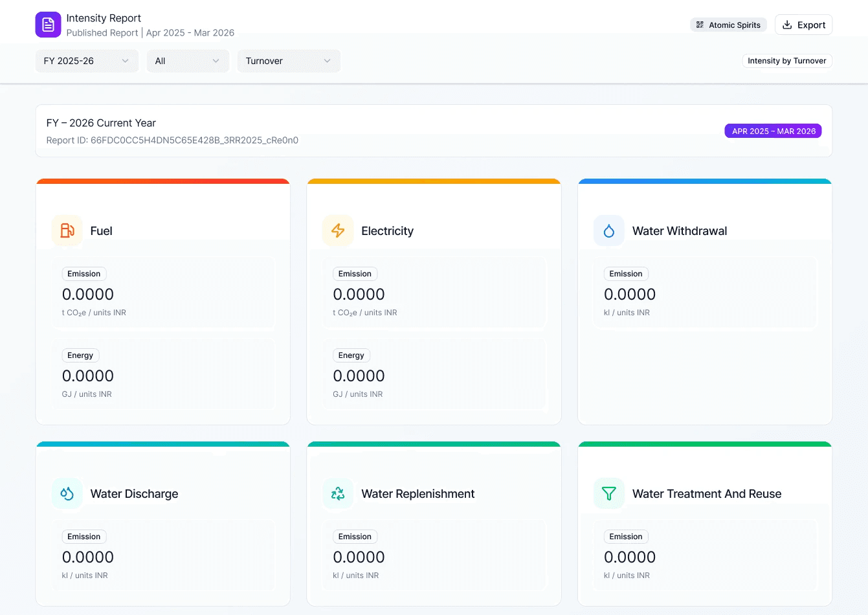The height and width of the screenshot is (615, 868).
Task: Click the Fuel pump icon
Action: coord(67,230)
